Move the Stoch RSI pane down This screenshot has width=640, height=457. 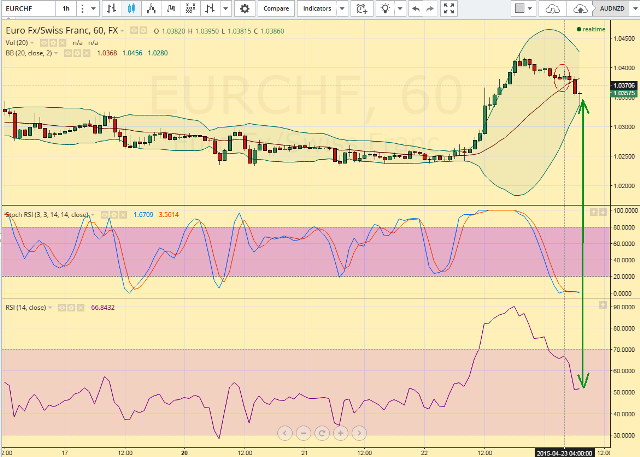tap(603, 212)
